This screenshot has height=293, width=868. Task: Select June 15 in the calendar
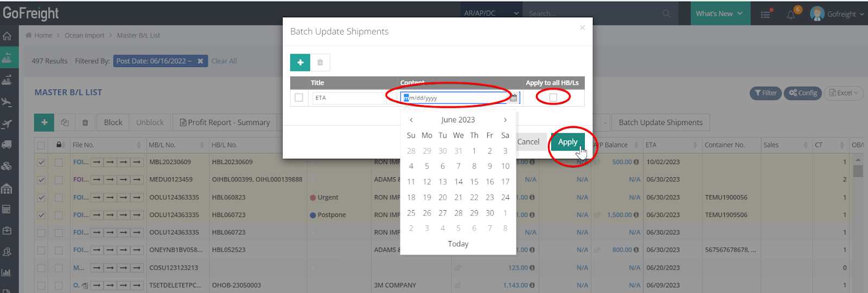click(474, 181)
